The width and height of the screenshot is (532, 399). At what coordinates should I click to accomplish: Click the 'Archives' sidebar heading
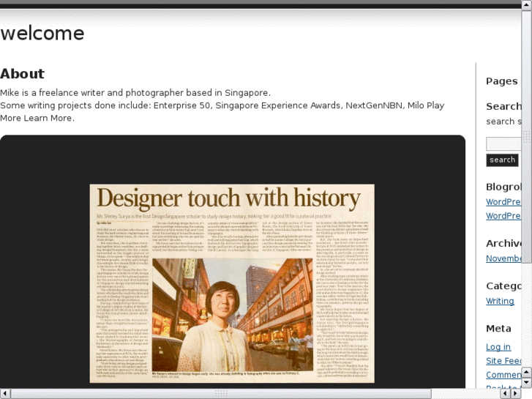pyautogui.click(x=503, y=244)
